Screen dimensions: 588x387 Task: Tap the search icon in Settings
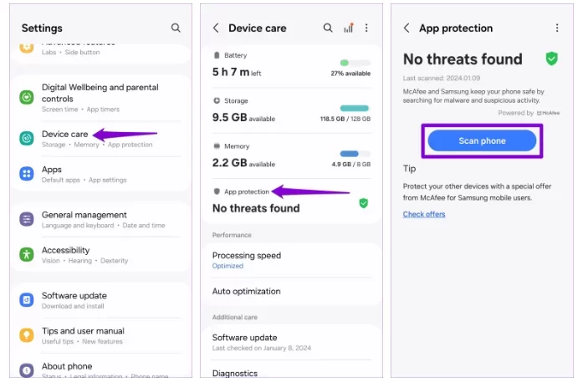point(176,28)
